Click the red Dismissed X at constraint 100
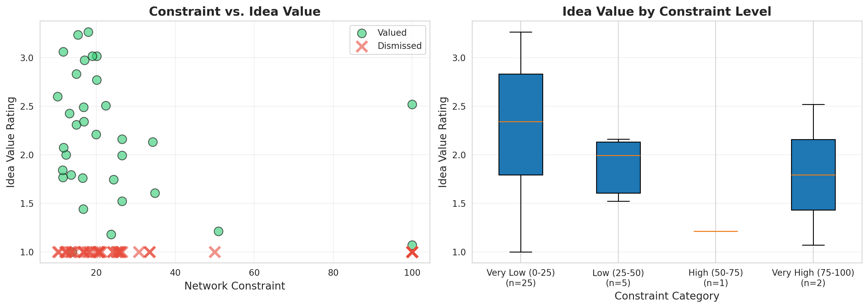Screen dimensions: 868x308 point(412,252)
